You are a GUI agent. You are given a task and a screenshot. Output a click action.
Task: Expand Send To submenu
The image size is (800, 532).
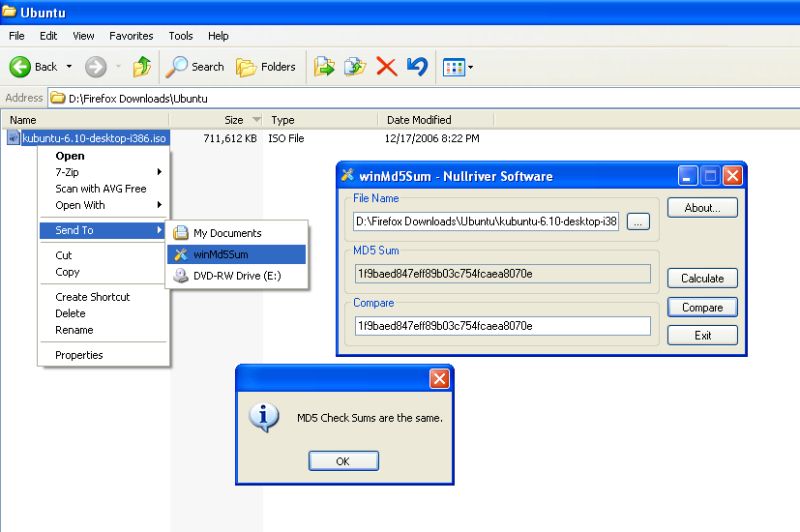pyautogui.click(x=102, y=230)
